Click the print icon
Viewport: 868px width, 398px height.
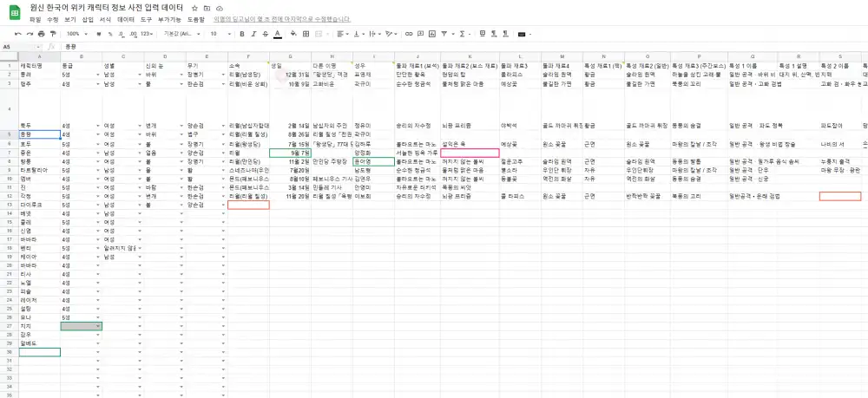tap(41, 34)
